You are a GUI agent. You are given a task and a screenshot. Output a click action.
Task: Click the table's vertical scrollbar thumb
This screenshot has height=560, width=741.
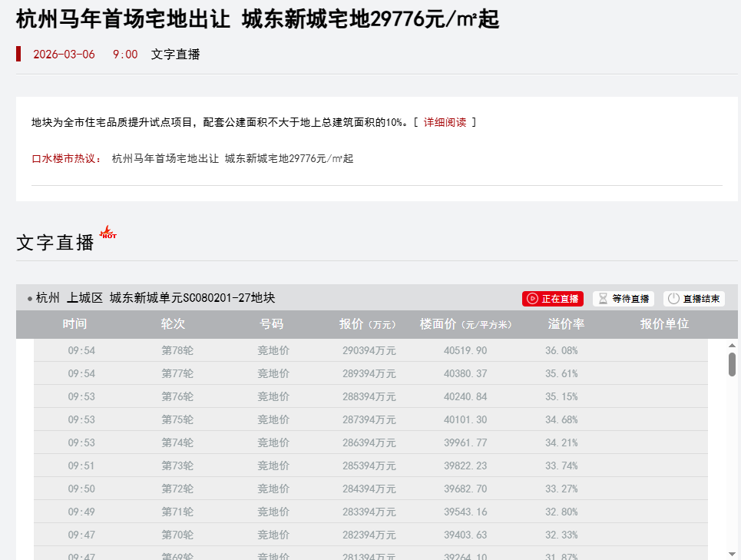tap(732, 365)
